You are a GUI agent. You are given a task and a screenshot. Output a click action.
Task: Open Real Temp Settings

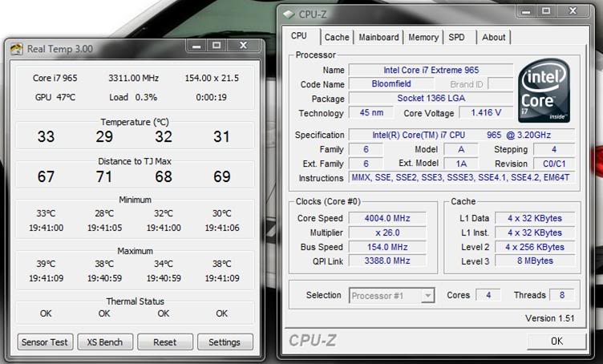point(225,342)
